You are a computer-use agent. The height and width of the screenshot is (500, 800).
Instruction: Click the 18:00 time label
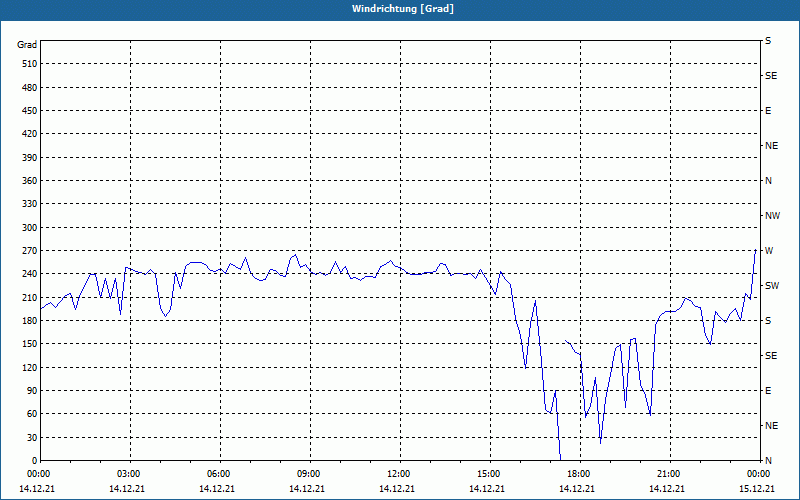click(579, 473)
